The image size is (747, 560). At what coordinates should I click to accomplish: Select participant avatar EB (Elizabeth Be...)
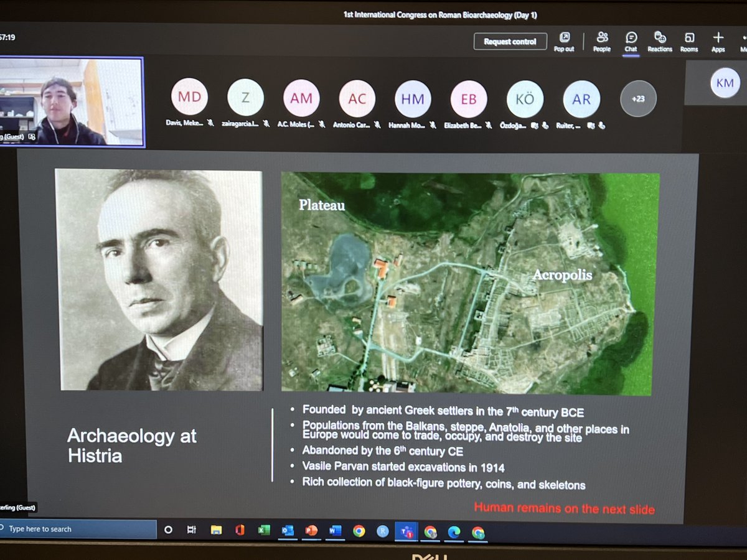tap(469, 99)
